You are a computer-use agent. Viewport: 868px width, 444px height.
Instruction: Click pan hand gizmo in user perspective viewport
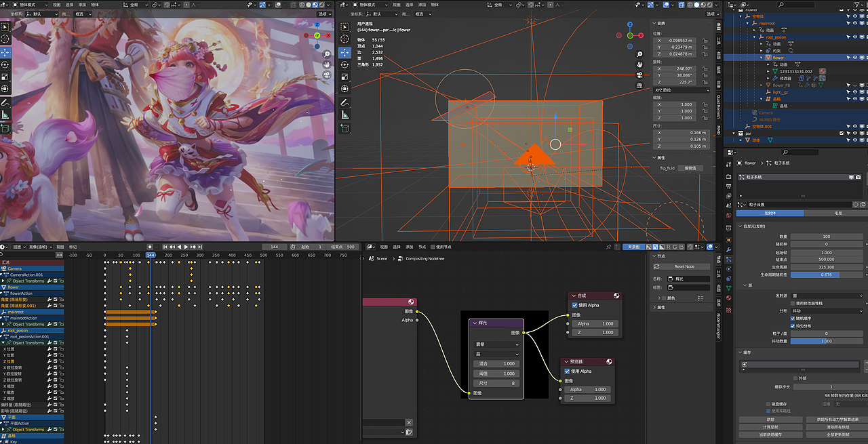point(639,64)
